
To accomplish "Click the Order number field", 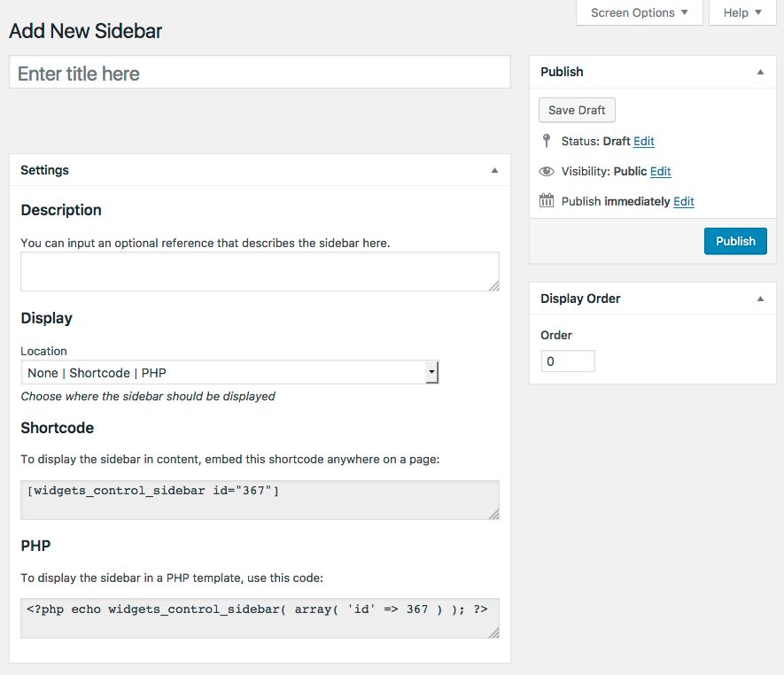I will coord(568,361).
